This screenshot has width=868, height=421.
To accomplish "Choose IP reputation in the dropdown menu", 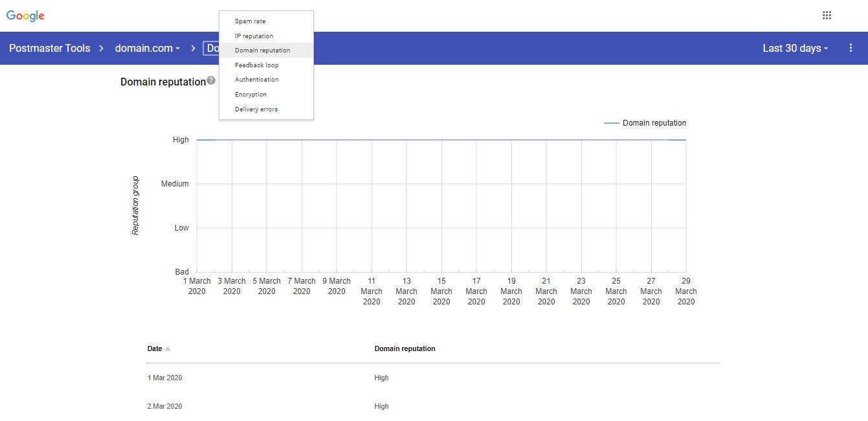I will coord(254,36).
